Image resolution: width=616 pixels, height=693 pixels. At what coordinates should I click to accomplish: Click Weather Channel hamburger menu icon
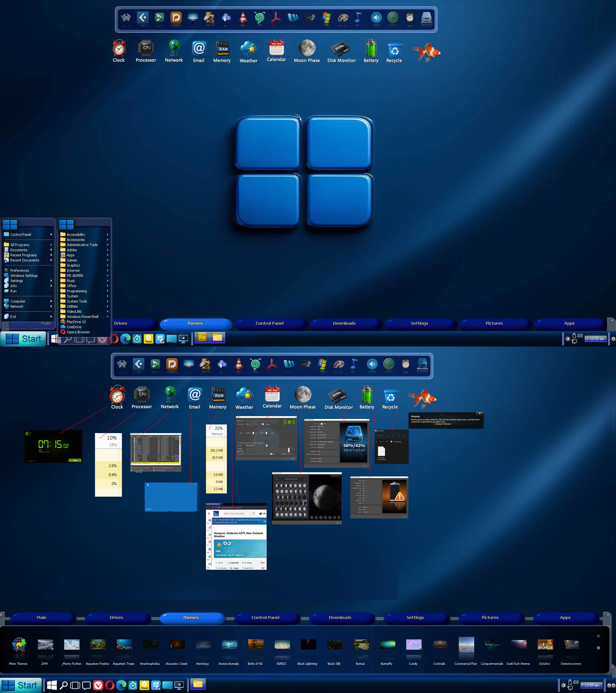[x=209, y=514]
